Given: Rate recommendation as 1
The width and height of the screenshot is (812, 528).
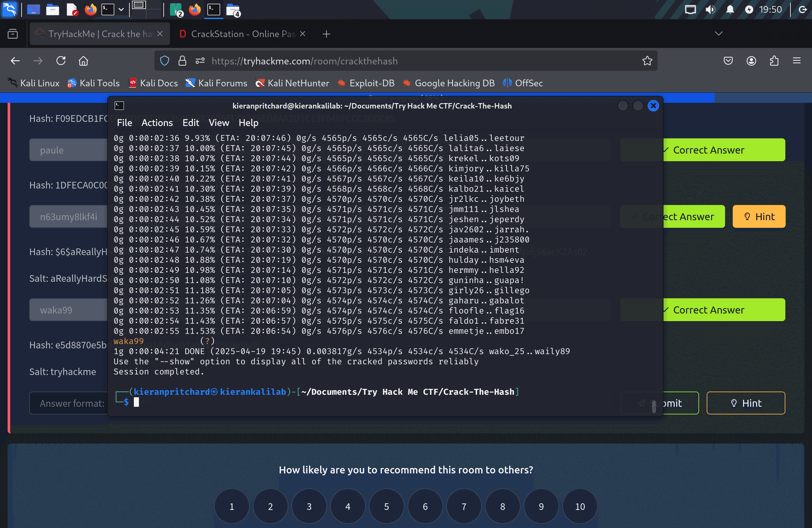Looking at the screenshot, I should 232,506.
